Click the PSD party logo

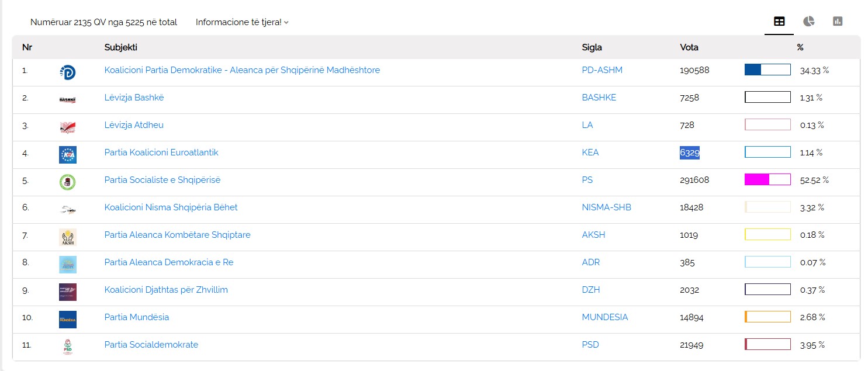coord(68,347)
